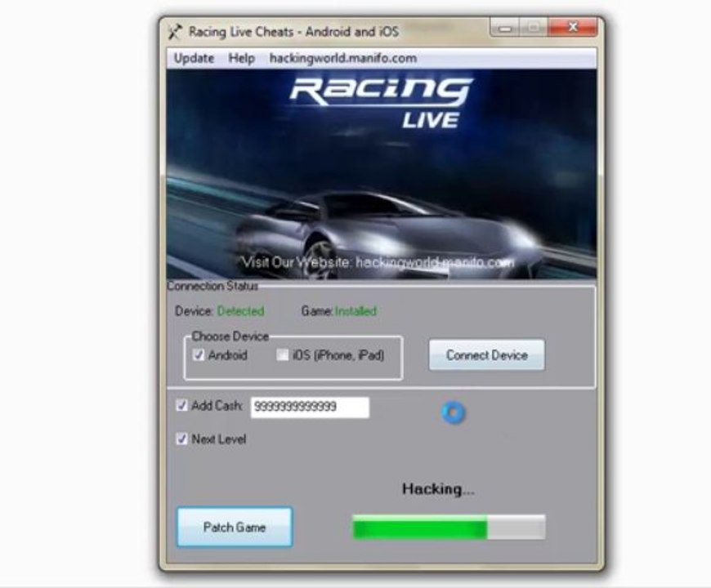Toggle the Next Level checkbox

tap(181, 439)
